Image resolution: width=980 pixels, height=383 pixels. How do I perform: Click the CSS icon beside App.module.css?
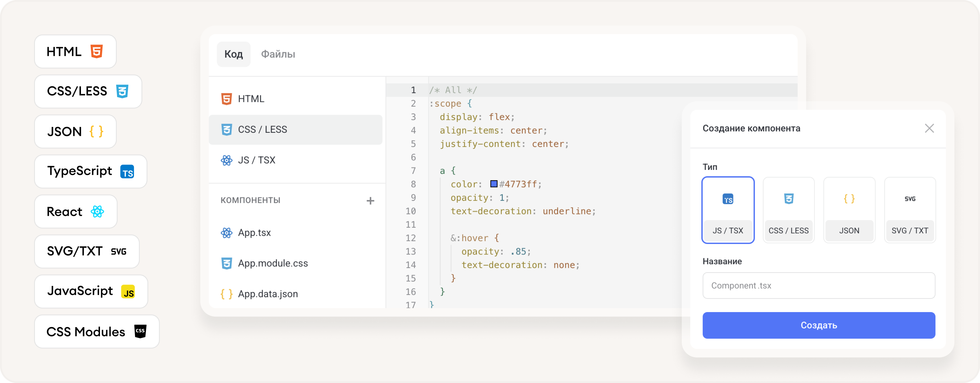point(227,263)
